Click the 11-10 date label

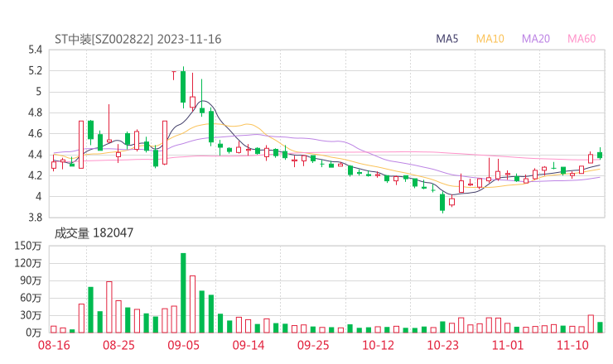572,345
